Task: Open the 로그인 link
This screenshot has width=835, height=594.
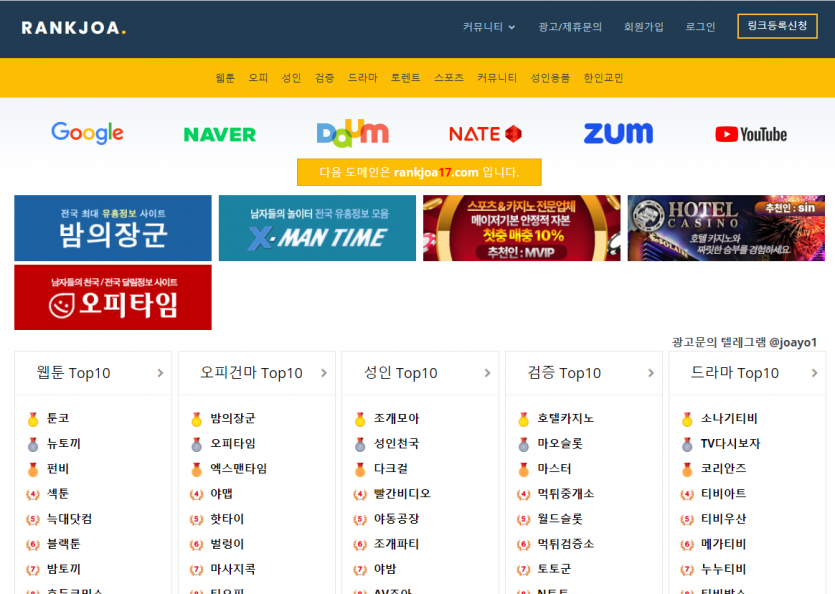Action: [700, 27]
